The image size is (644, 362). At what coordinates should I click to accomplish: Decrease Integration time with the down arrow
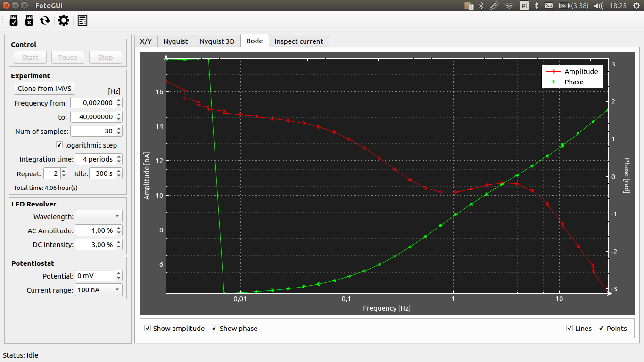coord(119,162)
